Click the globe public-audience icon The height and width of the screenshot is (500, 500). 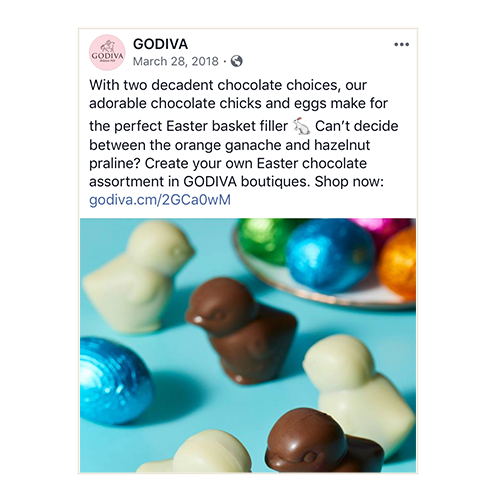[x=237, y=61]
